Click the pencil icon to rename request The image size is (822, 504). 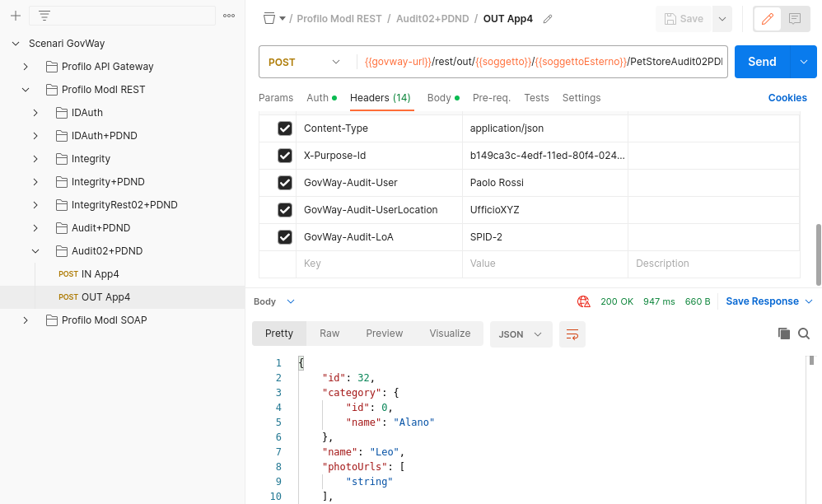pyautogui.click(x=548, y=19)
